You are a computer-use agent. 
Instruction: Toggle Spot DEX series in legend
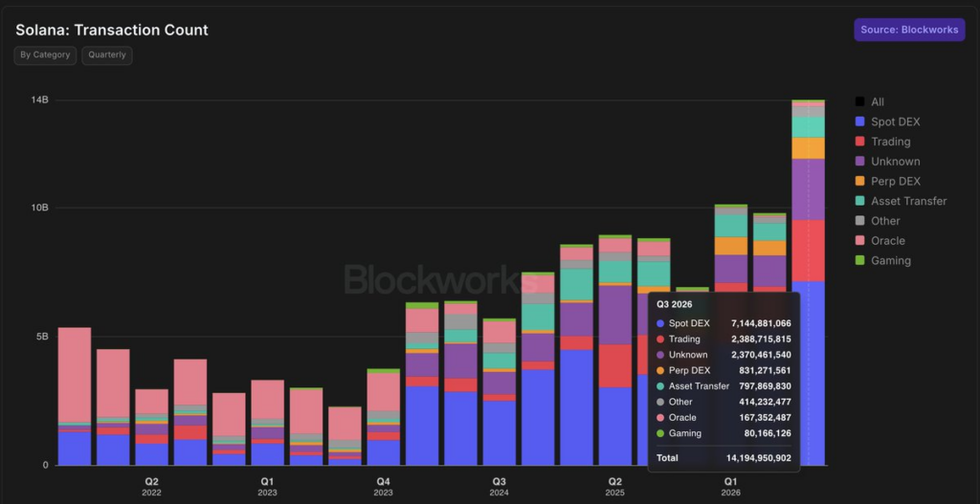coord(887,121)
